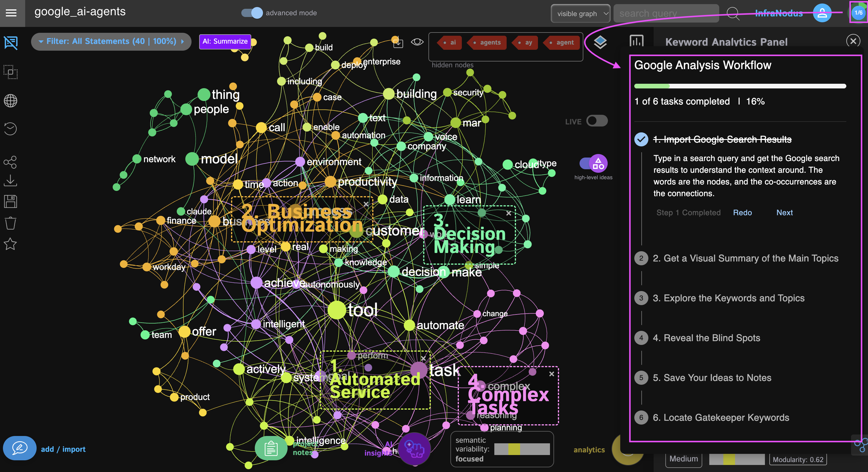
Task: Click the save graph image icon
Action: click(398, 42)
